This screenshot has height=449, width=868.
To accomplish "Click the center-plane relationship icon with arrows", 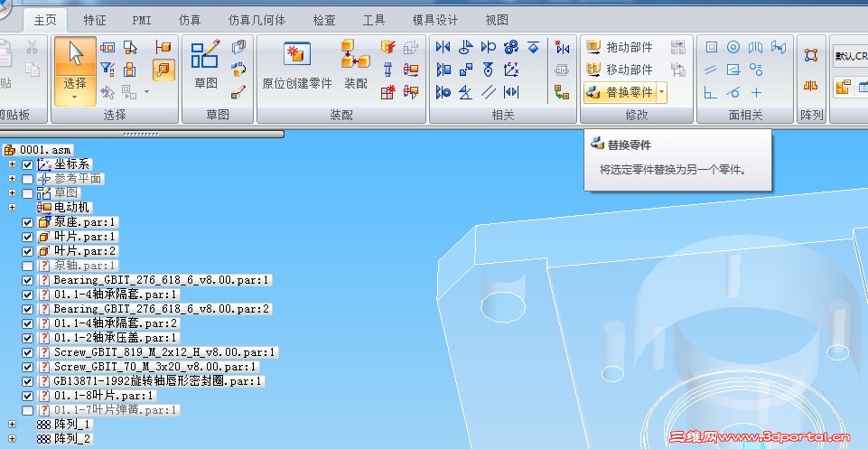I will point(511,92).
